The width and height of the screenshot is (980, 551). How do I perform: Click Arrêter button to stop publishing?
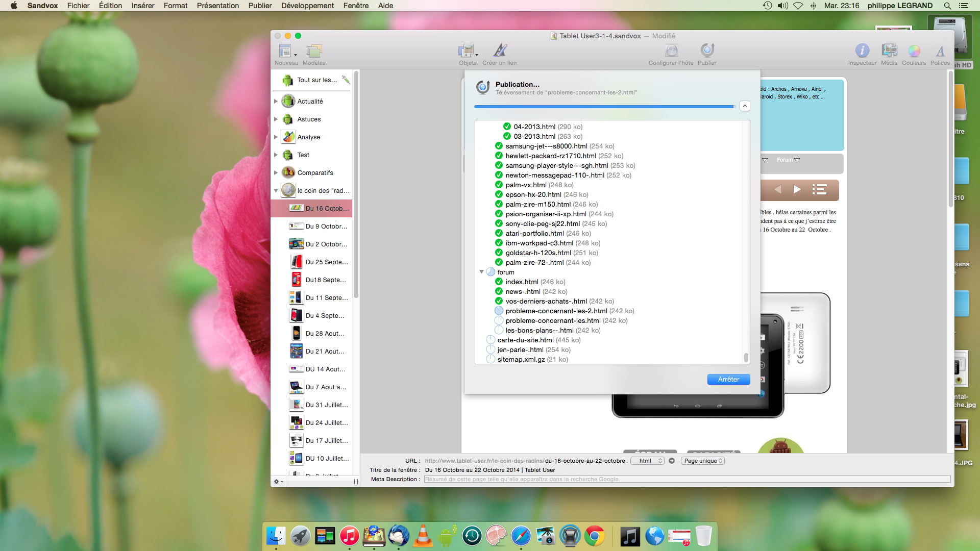coord(729,379)
